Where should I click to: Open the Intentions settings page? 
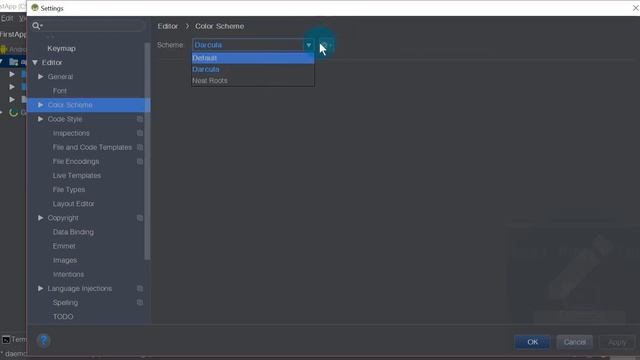point(69,275)
